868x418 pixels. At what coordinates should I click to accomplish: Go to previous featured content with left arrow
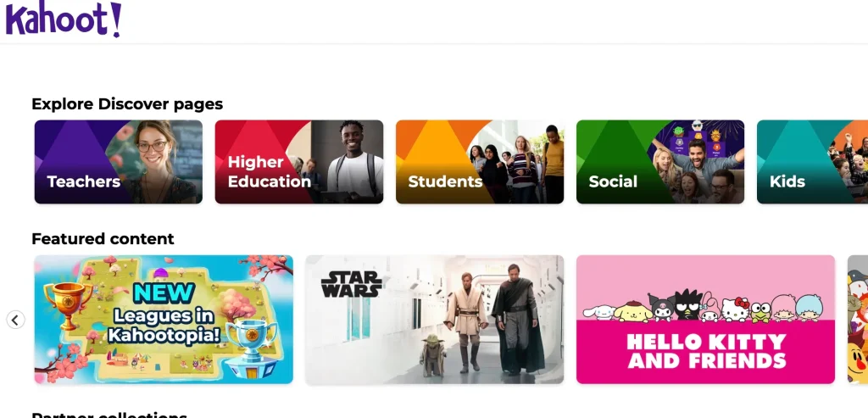pyautogui.click(x=15, y=320)
